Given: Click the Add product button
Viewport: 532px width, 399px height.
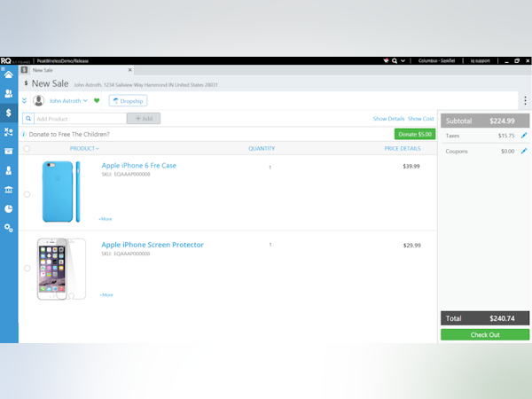Looking at the screenshot, I should [144, 119].
